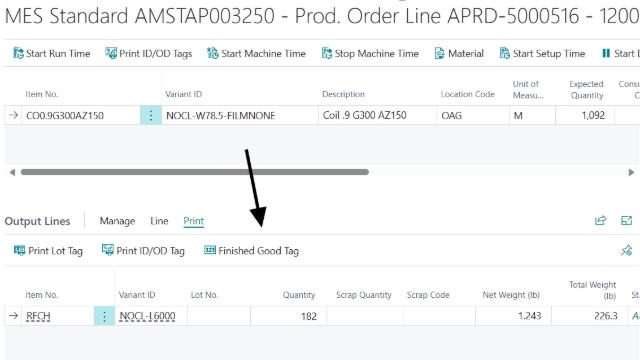This screenshot has width=640, height=360.
Task: Click the empty Lot No. field in RFCH row
Action: [219, 316]
